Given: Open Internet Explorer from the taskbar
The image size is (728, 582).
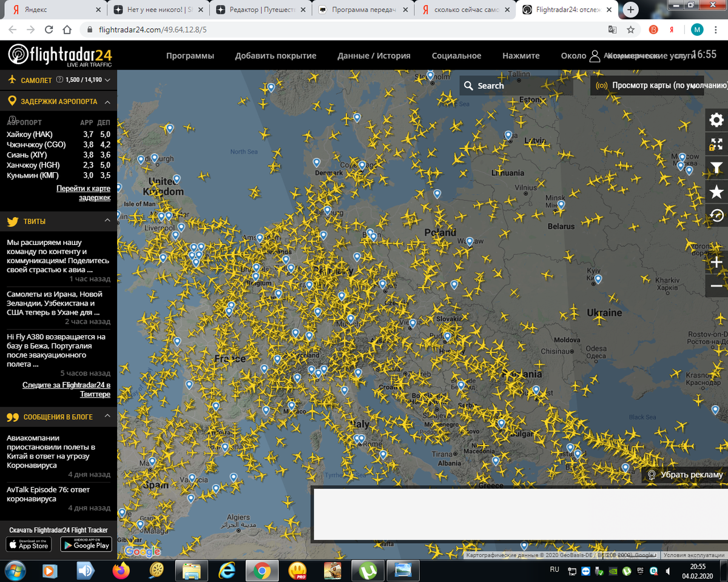Looking at the screenshot, I should tap(226, 570).
